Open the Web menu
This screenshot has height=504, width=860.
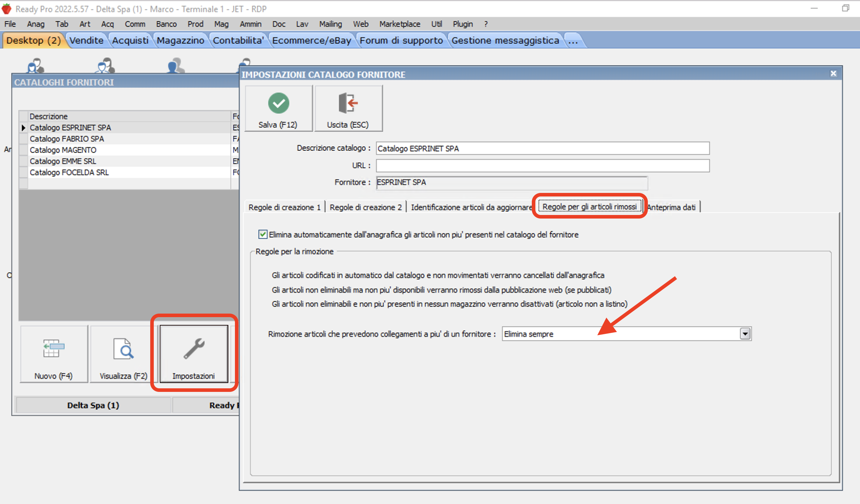(361, 24)
